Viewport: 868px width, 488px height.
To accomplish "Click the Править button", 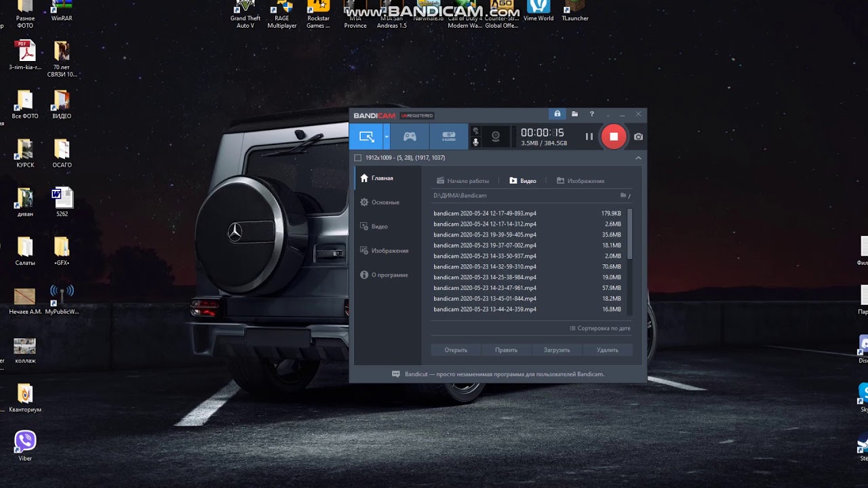I will 506,350.
